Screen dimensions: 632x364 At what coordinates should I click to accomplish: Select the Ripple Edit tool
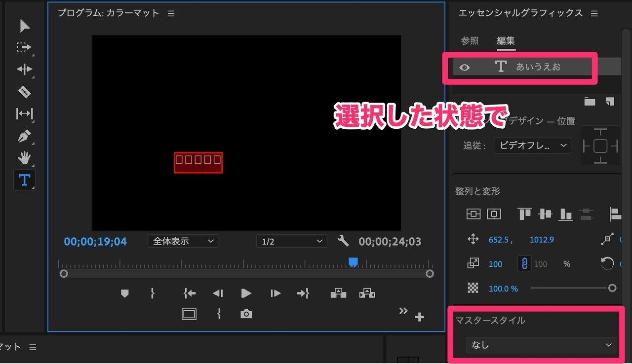pos(24,70)
